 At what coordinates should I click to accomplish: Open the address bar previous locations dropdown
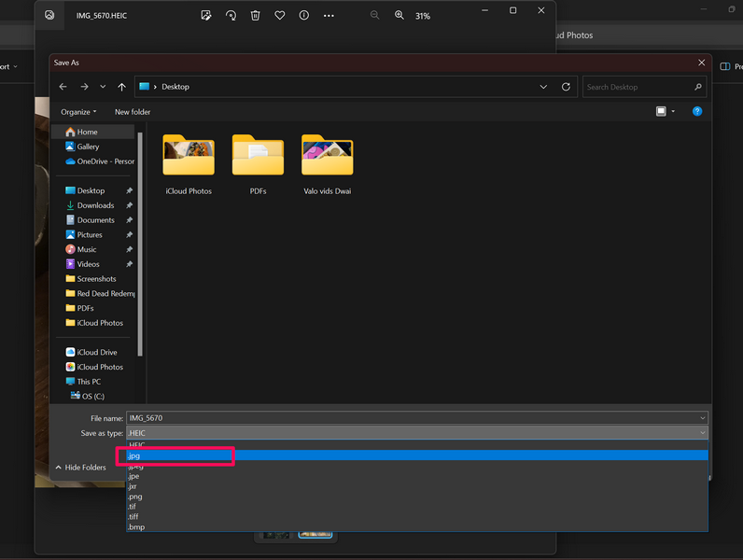coord(543,87)
